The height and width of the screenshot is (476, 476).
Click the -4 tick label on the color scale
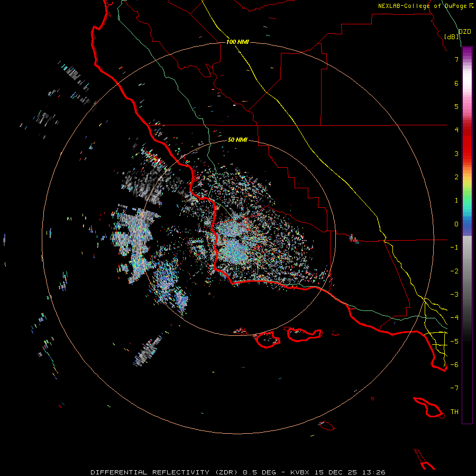point(454,318)
